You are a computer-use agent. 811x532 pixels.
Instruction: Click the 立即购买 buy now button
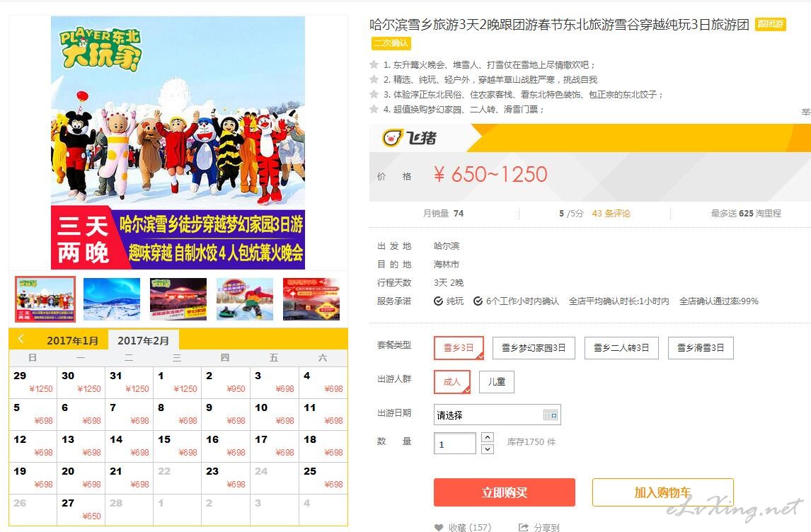(505, 492)
